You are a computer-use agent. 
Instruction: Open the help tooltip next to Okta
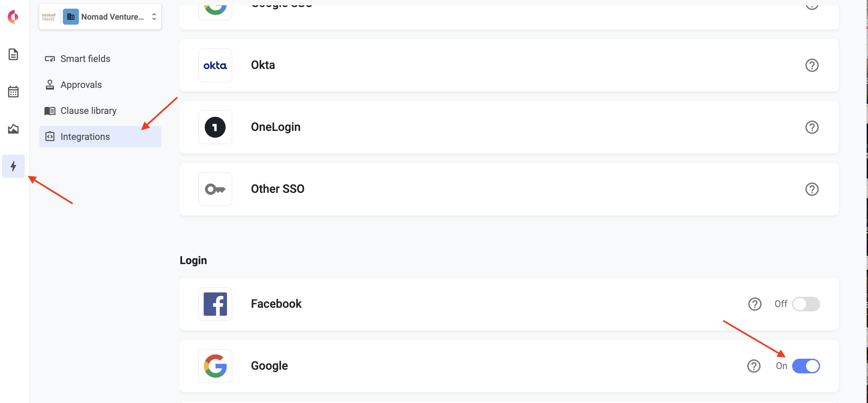click(x=812, y=65)
